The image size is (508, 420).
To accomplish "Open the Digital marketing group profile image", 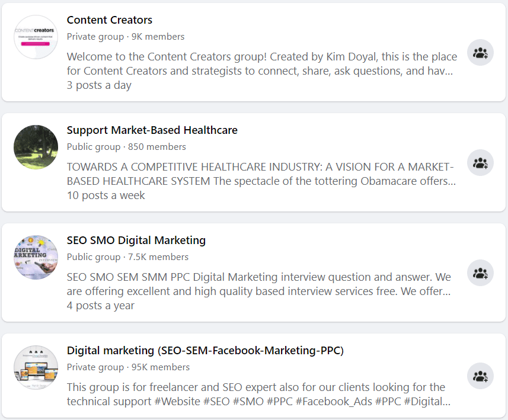I will pos(36,367).
